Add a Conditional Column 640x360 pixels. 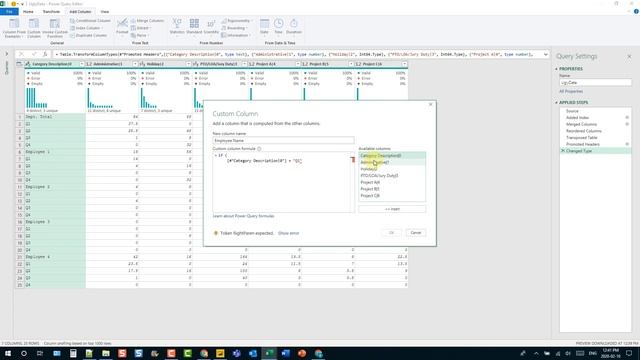pos(89,21)
